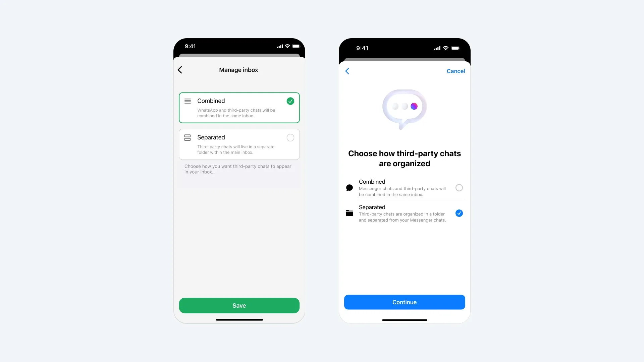Click Cancel to dismiss Messenger inbox setup
Screen dimensions: 644x362
tap(455, 71)
